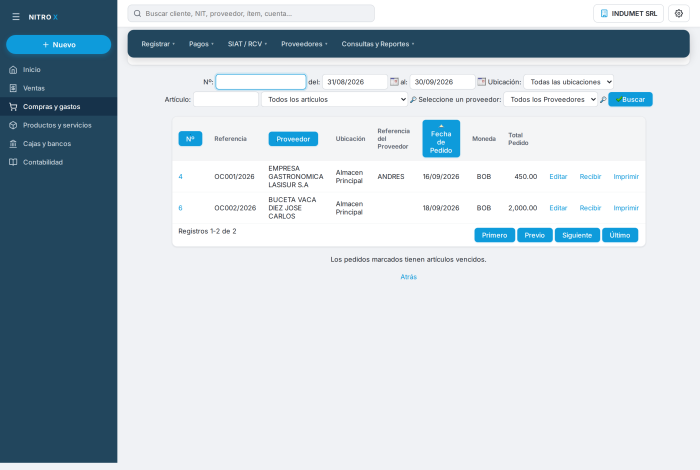Click the Nuevo button
Image resolution: width=700 pixels, height=470 pixels.
58,45
